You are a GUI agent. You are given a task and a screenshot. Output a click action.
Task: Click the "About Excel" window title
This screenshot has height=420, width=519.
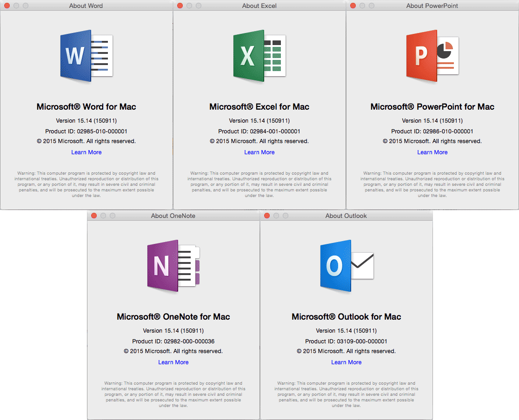coord(259,6)
